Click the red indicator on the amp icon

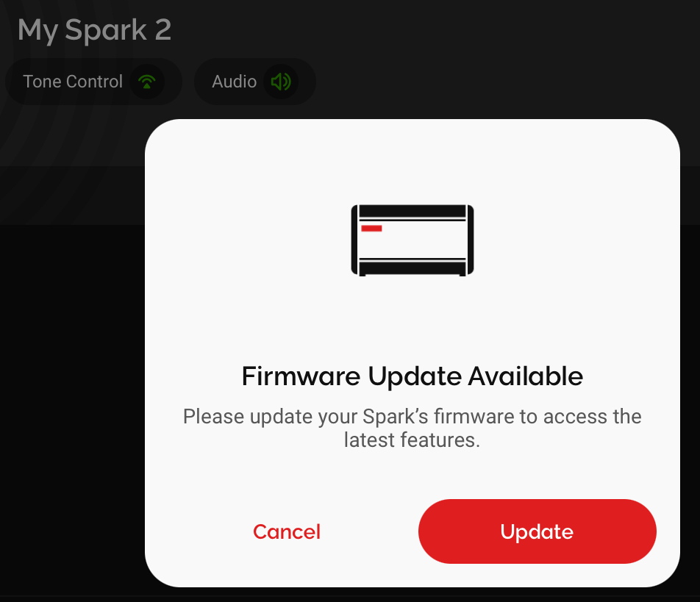coord(371,229)
